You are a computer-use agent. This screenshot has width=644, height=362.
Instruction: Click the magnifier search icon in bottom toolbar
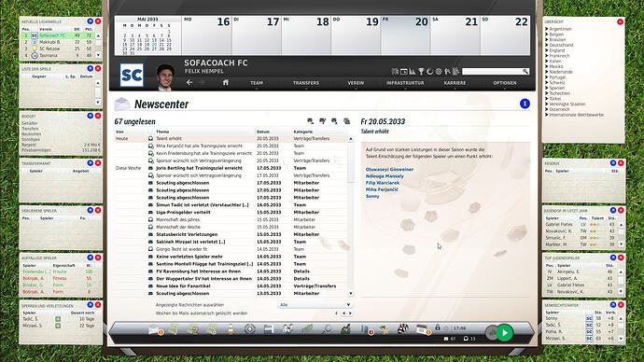[x=328, y=328]
